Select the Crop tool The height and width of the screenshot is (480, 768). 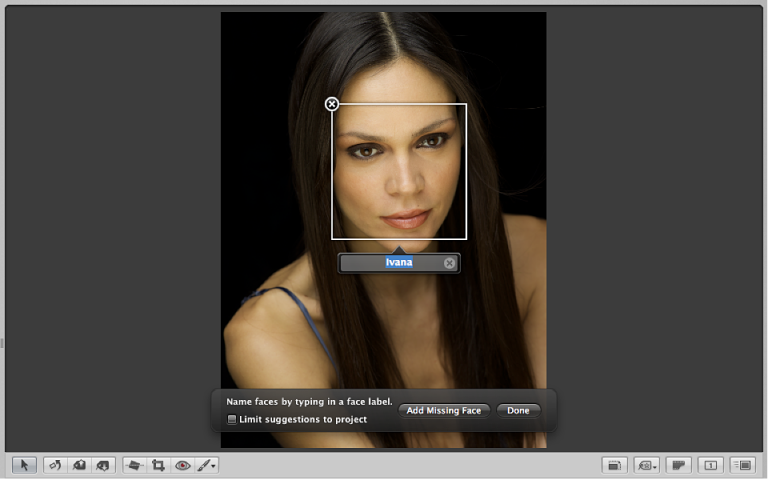[x=158, y=465]
